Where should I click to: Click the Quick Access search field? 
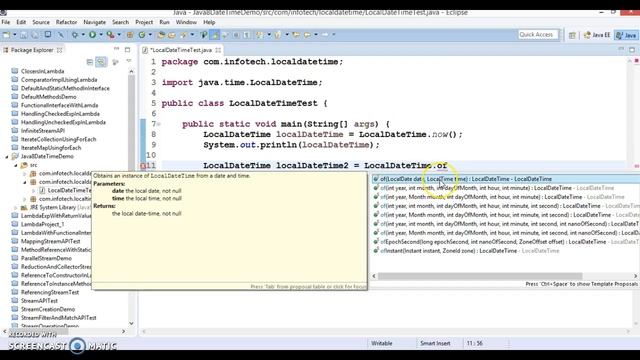[538, 35]
